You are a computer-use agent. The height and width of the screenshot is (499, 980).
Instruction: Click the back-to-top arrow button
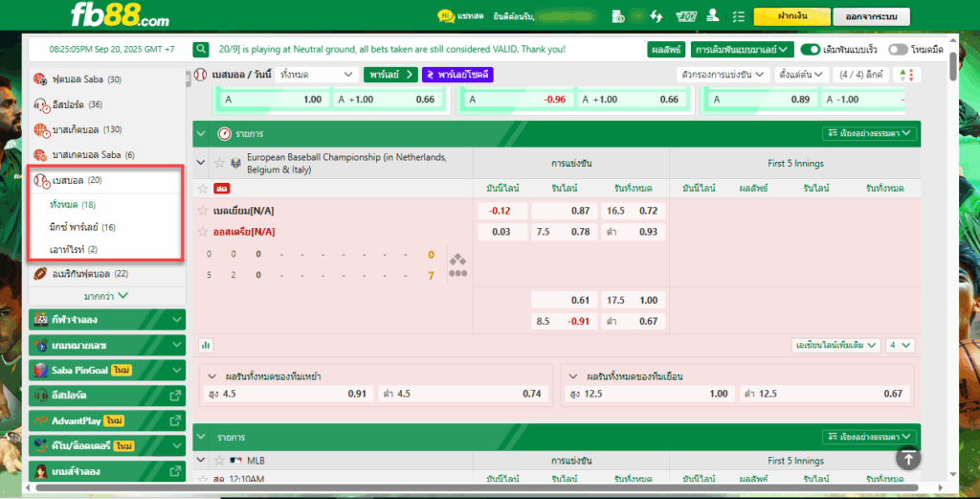(908, 459)
